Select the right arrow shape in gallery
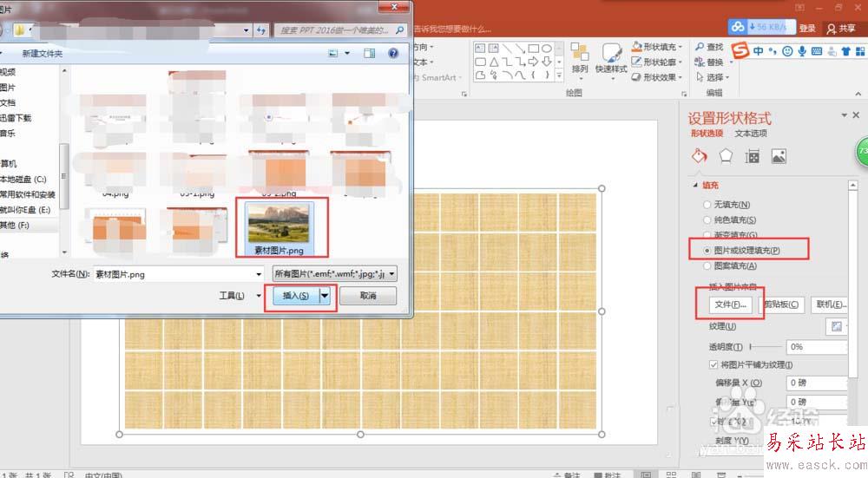Image resolution: width=868 pixels, height=478 pixels. (534, 62)
